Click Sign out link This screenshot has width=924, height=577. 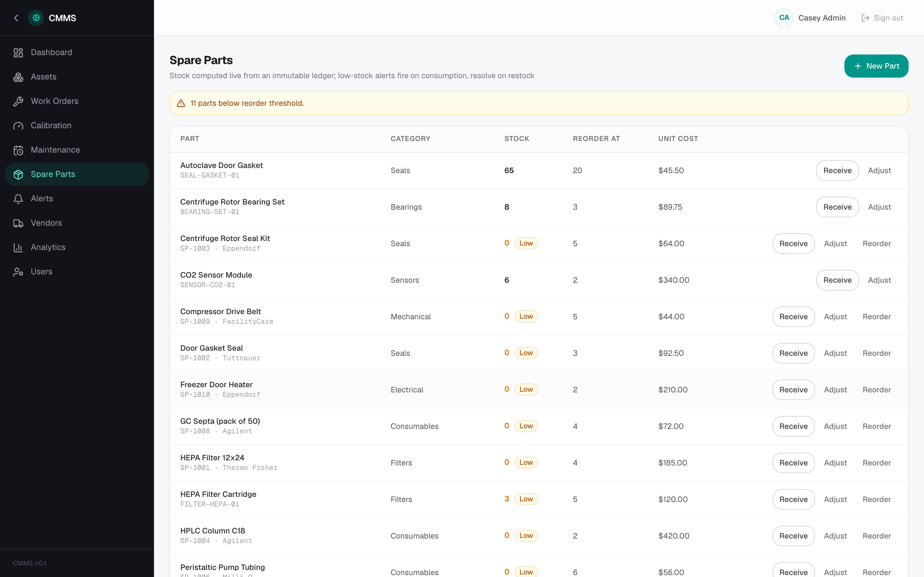(x=882, y=18)
